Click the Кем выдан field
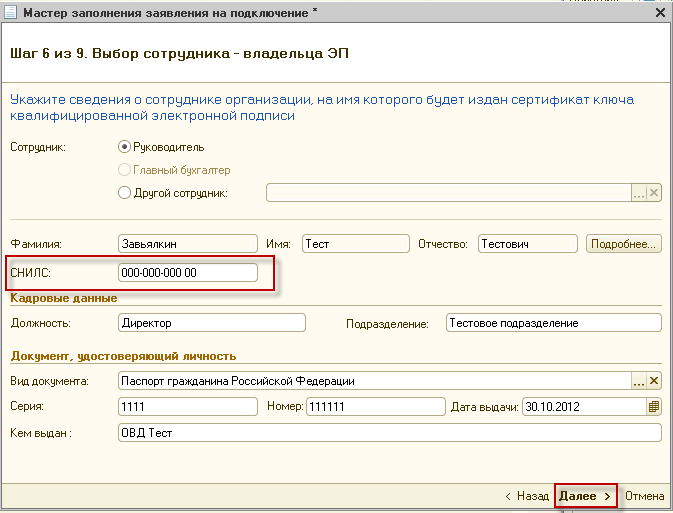Viewport: 673px width, 513px height. [388, 432]
